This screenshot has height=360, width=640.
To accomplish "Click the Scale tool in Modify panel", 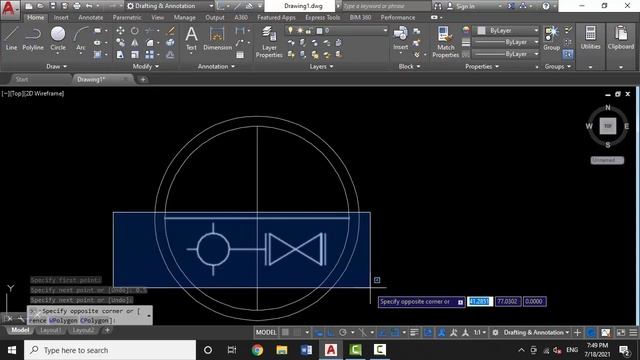I will point(135,54).
